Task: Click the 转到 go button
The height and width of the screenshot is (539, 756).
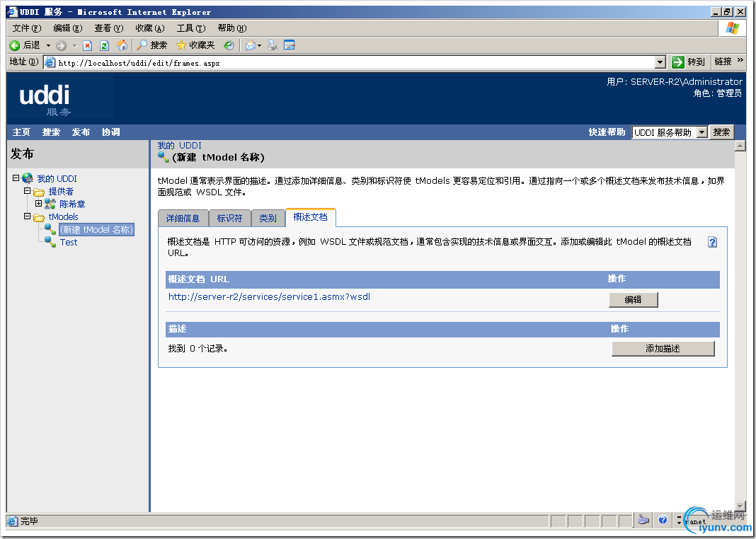Action: [688, 62]
